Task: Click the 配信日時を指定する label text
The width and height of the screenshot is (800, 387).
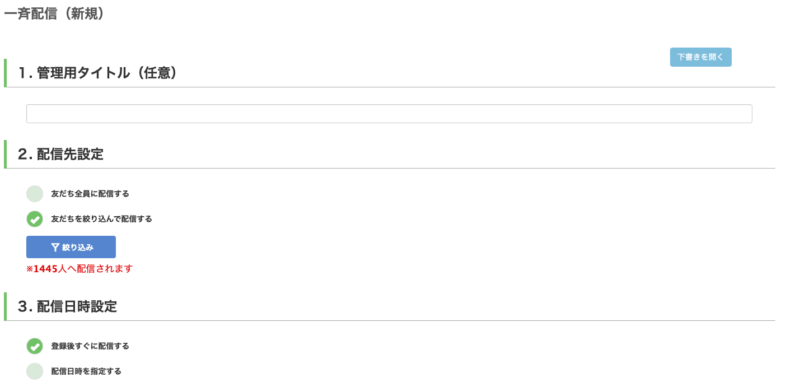Action: [86, 371]
